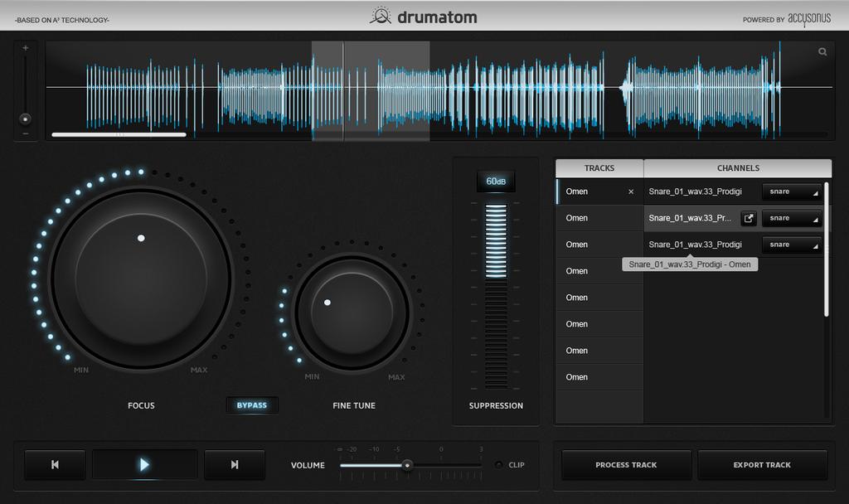849x504 pixels.
Task: Click the VOLUME label
Action: [x=308, y=465]
